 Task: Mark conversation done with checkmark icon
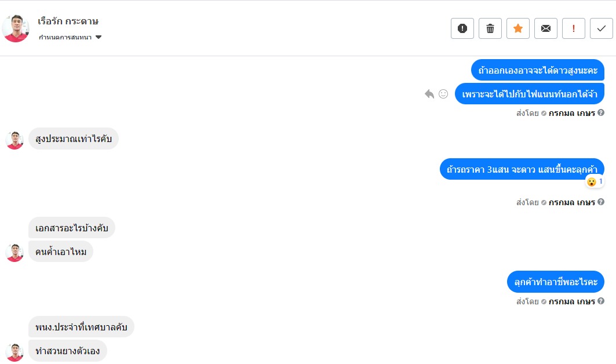(602, 28)
